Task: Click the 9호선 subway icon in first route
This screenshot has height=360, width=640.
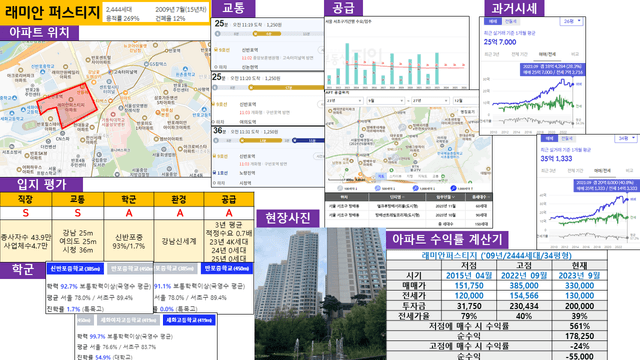Action: point(216,50)
